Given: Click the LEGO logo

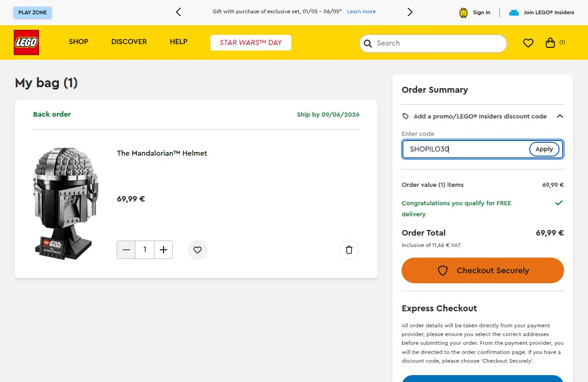Looking at the screenshot, I should click(26, 42).
